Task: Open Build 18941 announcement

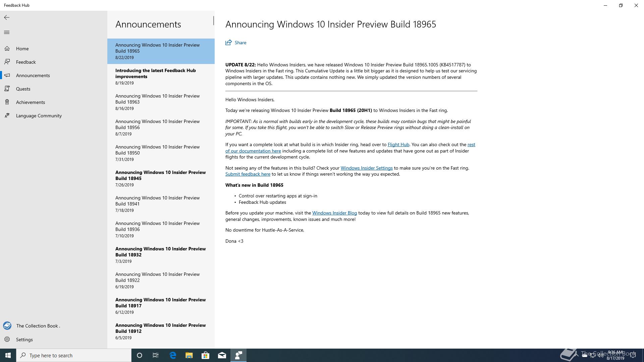Action: tap(161, 204)
